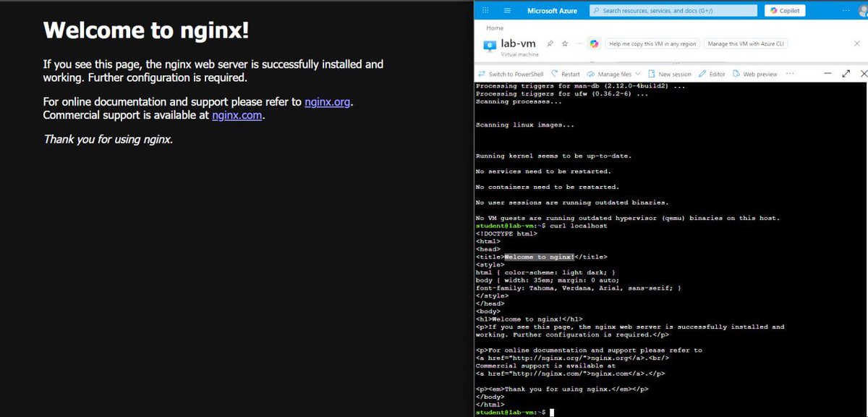The image size is (868, 417).
Task: Open Copilot in the Azure header
Action: (x=785, y=11)
